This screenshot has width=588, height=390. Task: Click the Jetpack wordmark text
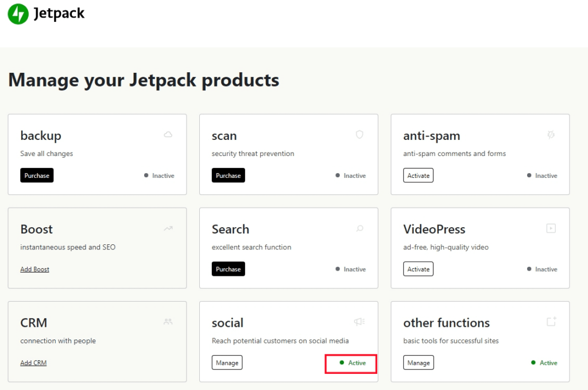[59, 14]
